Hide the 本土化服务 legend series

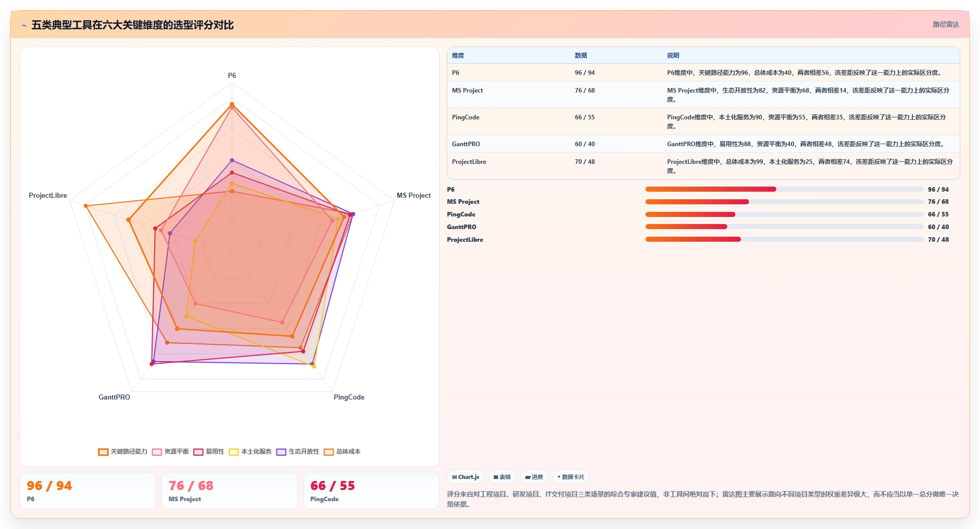tap(250, 452)
